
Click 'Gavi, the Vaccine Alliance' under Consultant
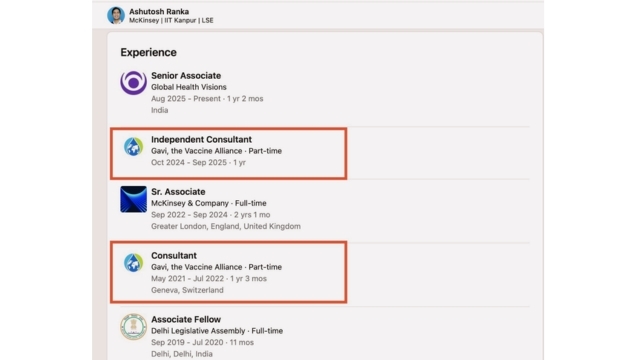197,267
